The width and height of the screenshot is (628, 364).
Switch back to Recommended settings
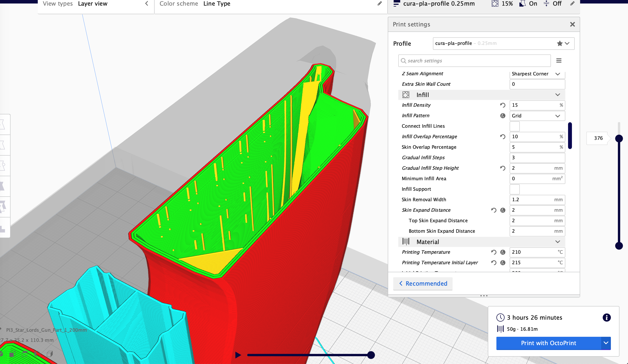point(423,283)
